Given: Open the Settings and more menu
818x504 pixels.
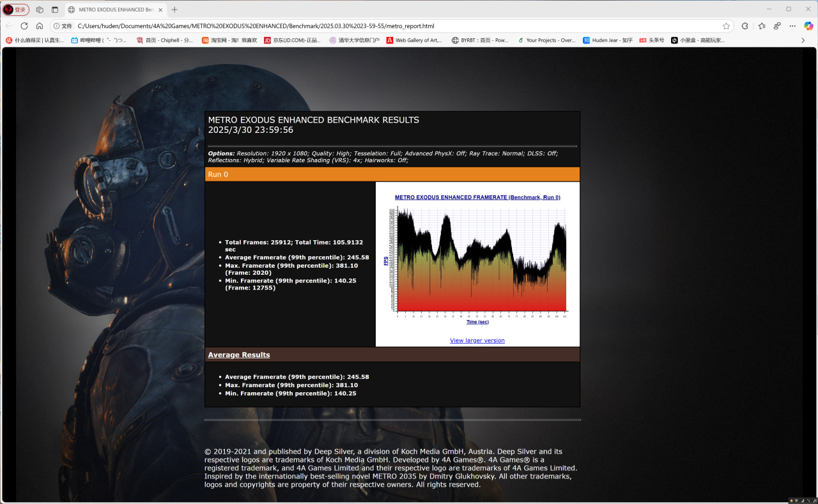Looking at the screenshot, I should (792, 26).
